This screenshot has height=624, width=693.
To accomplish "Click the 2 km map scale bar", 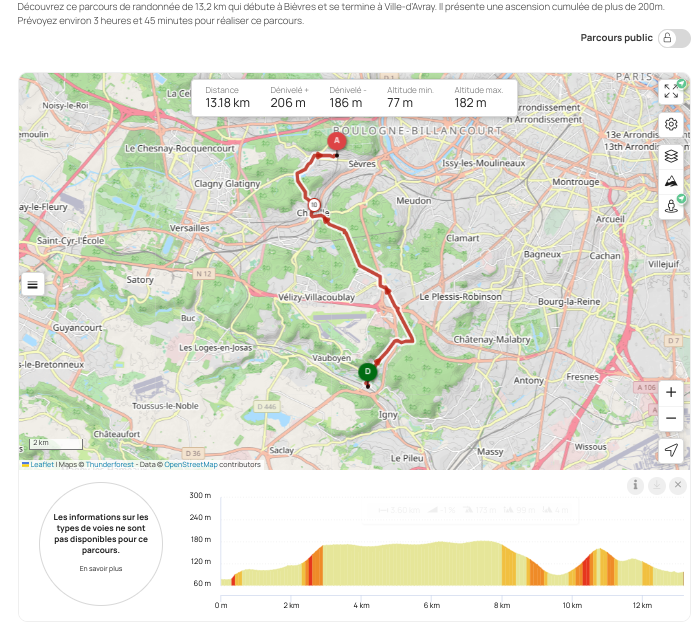I will (x=56, y=443).
